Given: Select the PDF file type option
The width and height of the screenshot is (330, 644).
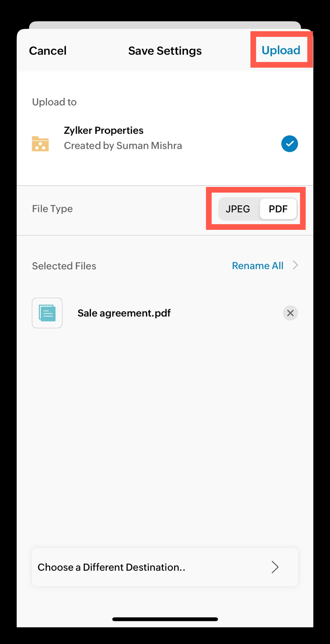Looking at the screenshot, I should tap(278, 209).
